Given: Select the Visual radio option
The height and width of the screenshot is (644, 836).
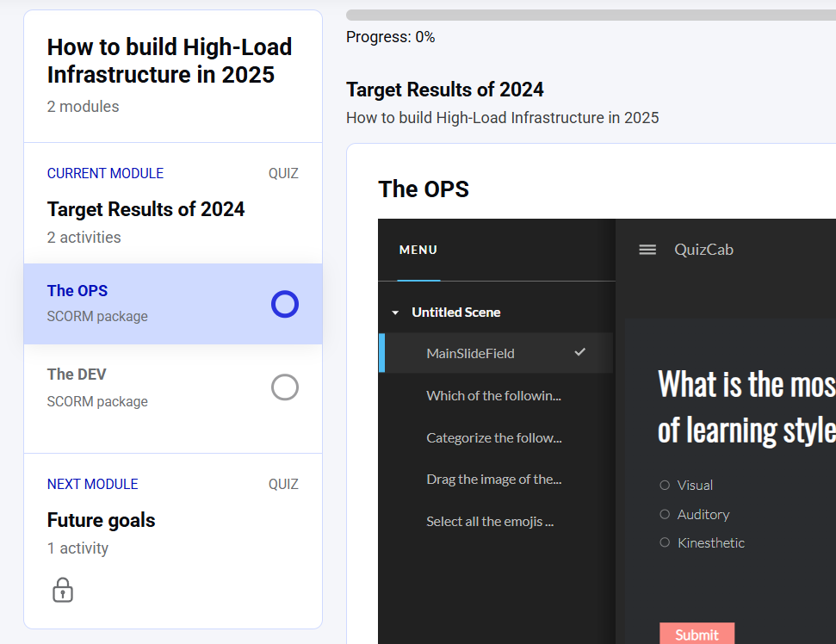Looking at the screenshot, I should tap(665, 485).
